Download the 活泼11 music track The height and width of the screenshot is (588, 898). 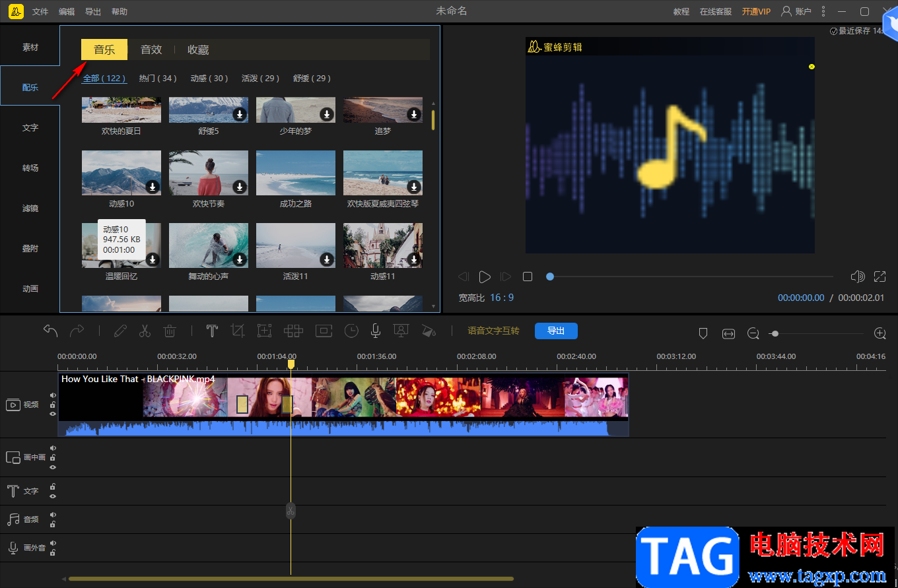pos(327,259)
